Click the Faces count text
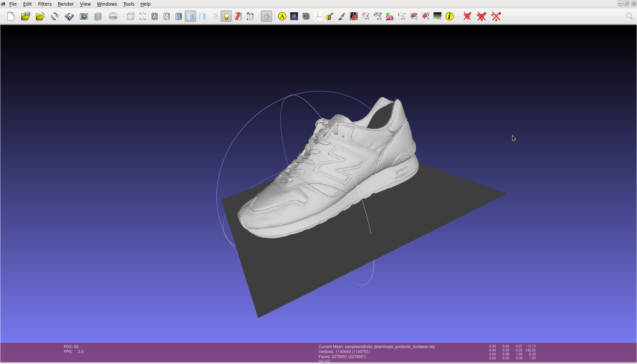This screenshot has width=637, height=364. click(x=343, y=357)
